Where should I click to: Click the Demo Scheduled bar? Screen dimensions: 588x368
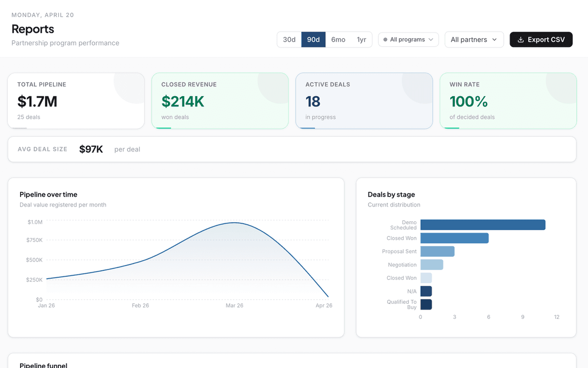(x=483, y=225)
